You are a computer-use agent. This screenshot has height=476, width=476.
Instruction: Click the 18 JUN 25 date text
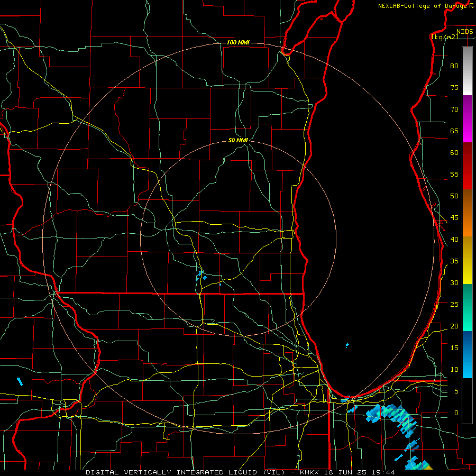click(x=346, y=472)
